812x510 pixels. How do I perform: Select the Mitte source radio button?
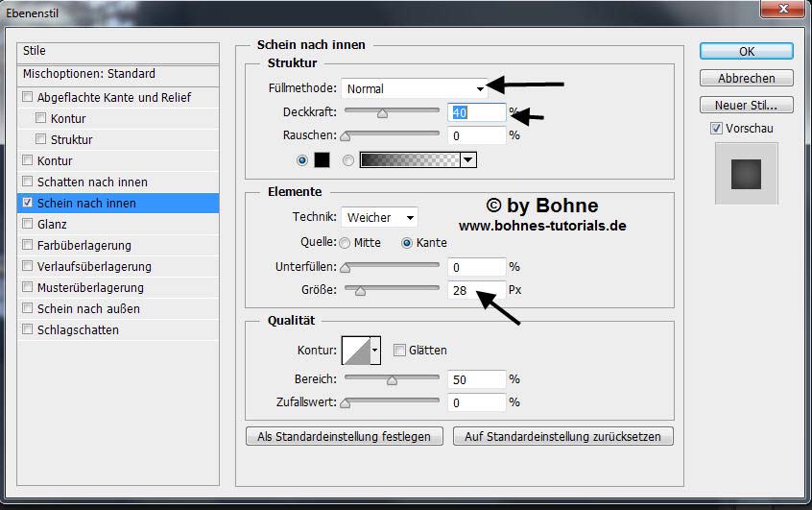pyautogui.click(x=345, y=243)
